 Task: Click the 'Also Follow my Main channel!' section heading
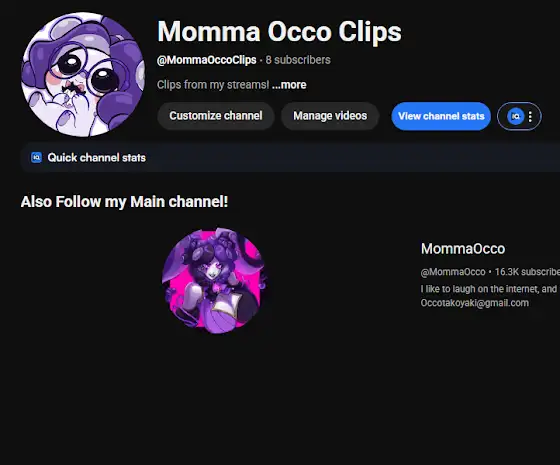point(124,202)
